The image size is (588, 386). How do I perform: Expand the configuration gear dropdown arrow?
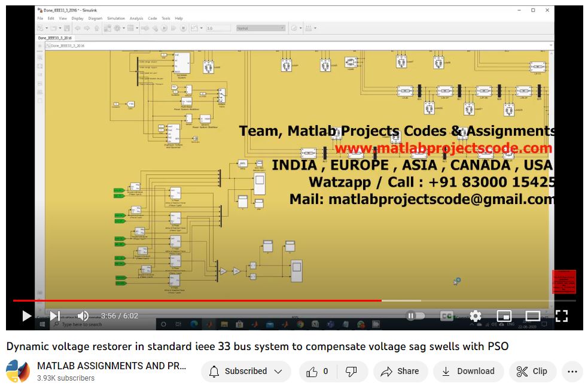pos(123,28)
